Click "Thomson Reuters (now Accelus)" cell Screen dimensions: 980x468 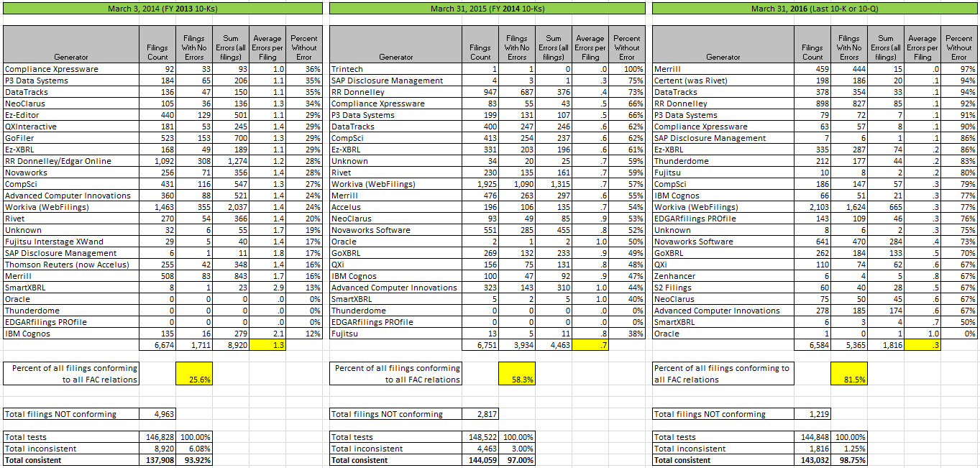70,265
